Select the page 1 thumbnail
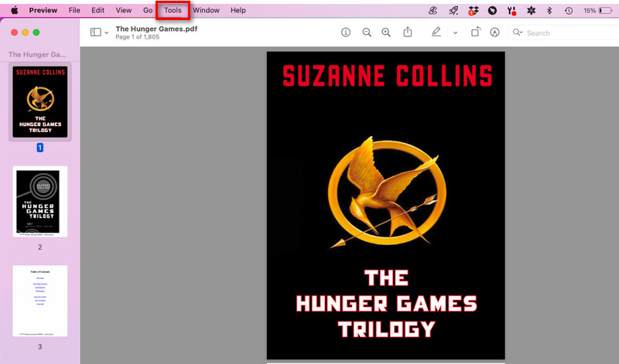Screen dimensions: 619x364 tap(40, 101)
